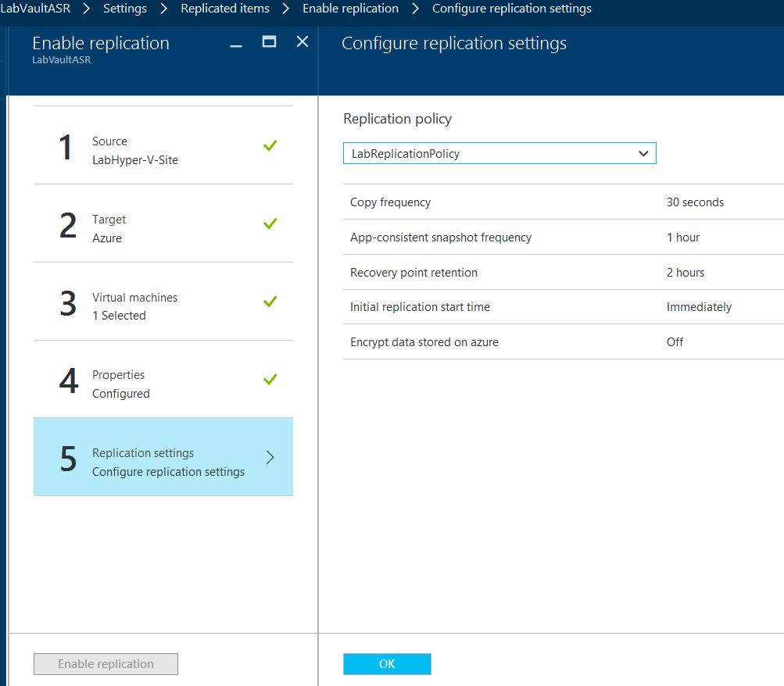
Task: Click the greyed Enable replication button
Action: 106,664
